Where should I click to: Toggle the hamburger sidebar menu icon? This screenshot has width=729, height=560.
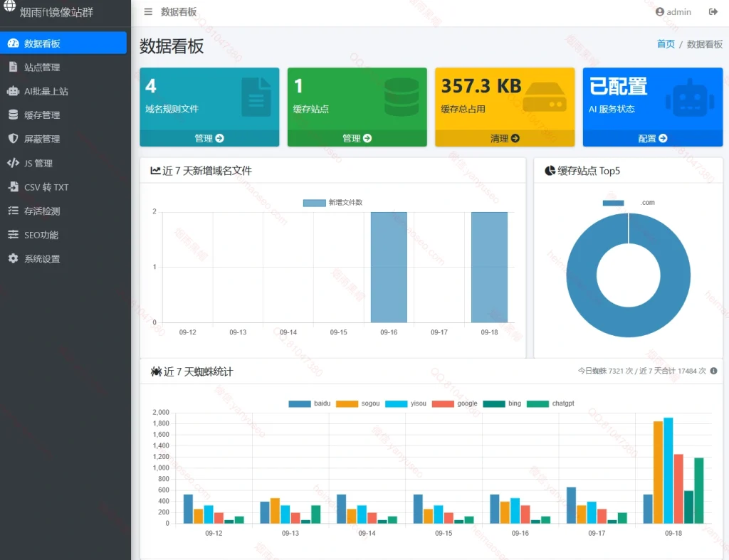pos(148,12)
